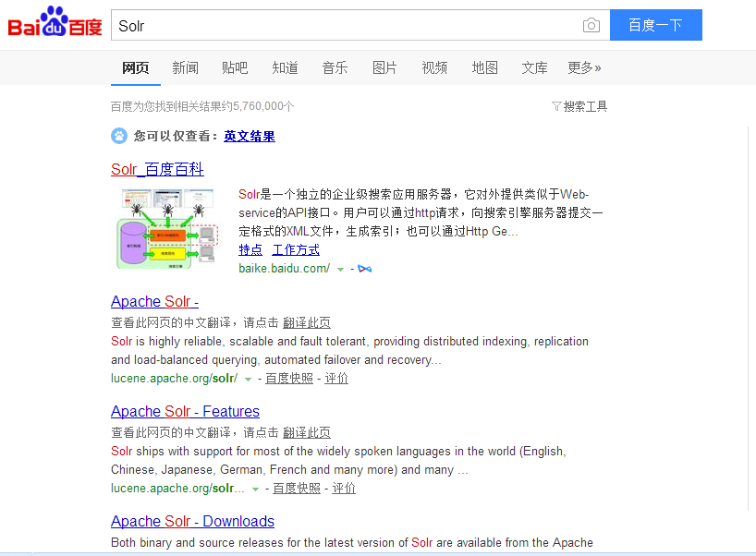The image size is (756, 556).
Task: Expand dropdown arrow after lucene.apache.org/solr... Features URL
Action: tap(255, 489)
